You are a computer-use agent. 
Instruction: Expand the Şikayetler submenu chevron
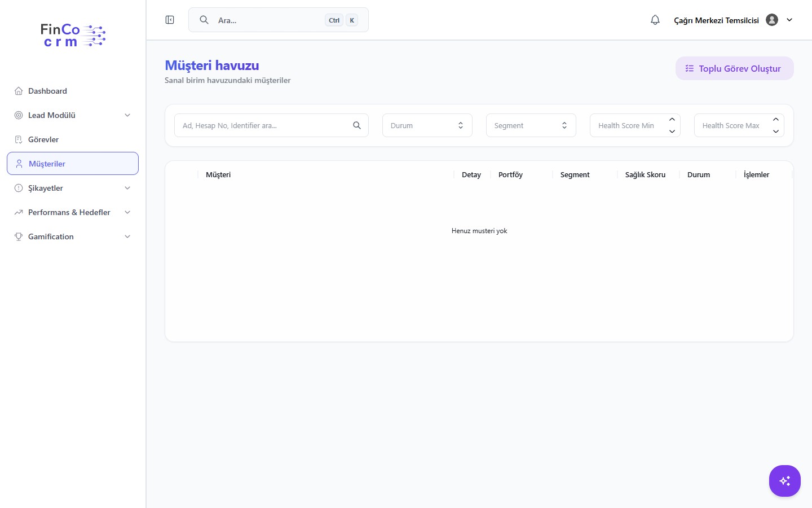[x=127, y=188]
